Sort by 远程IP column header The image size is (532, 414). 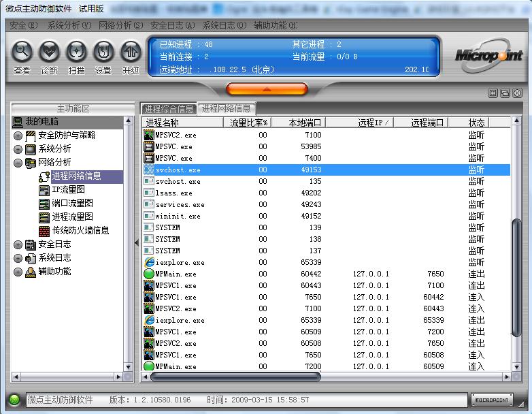pyautogui.click(x=360, y=123)
